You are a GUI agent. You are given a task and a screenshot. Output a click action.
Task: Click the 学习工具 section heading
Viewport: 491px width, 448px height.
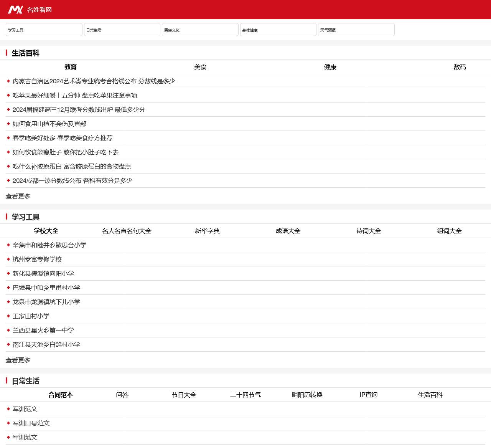(26, 217)
